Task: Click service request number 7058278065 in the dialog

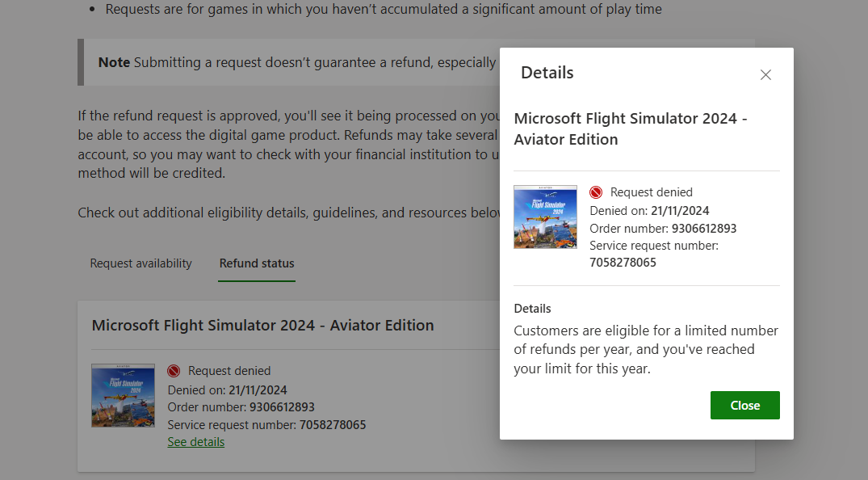Action: point(623,263)
